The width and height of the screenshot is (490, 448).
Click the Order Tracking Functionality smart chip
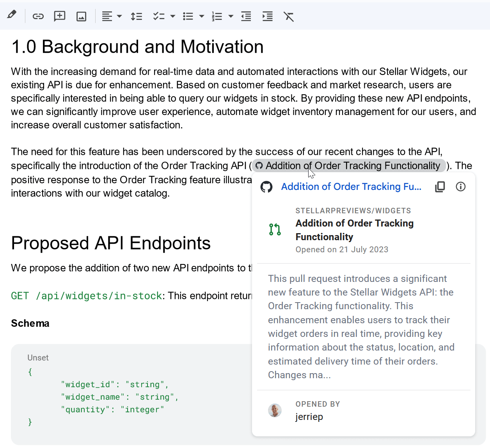click(x=348, y=165)
